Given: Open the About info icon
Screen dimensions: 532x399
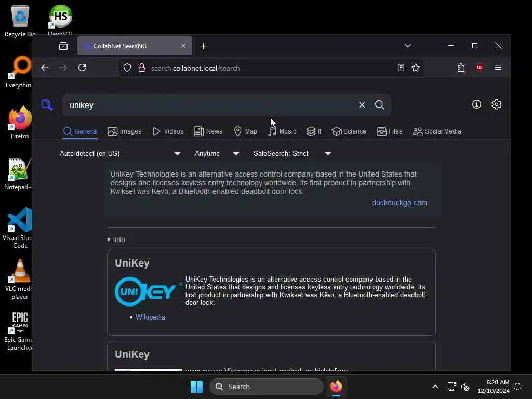Looking at the screenshot, I should click(476, 104).
